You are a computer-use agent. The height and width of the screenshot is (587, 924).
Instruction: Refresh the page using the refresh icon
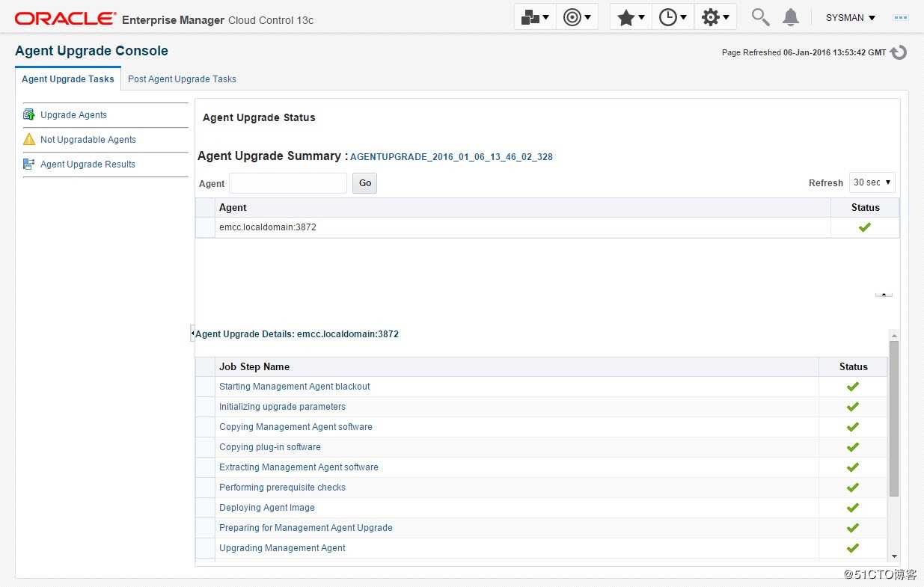(x=899, y=52)
